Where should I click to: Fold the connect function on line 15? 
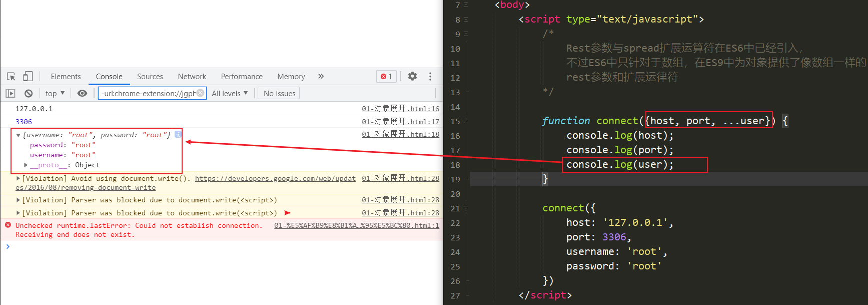(466, 121)
